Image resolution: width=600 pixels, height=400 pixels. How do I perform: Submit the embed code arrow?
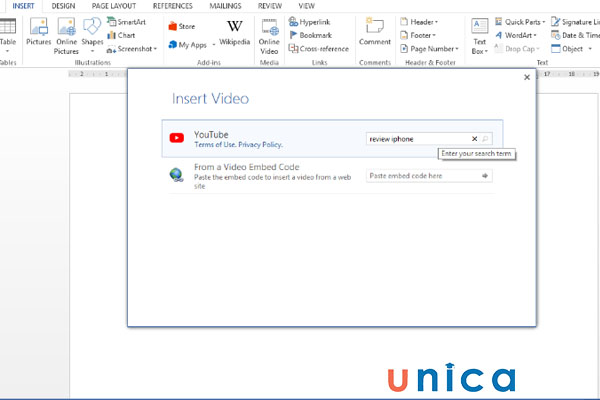click(x=485, y=176)
